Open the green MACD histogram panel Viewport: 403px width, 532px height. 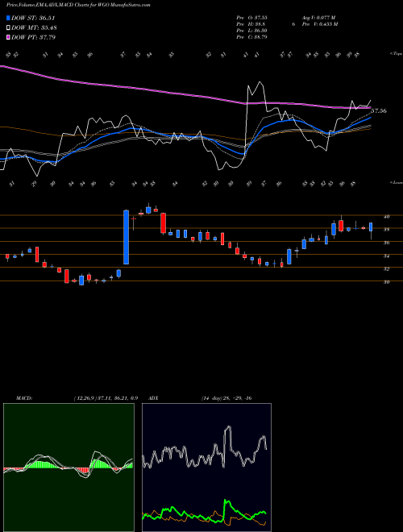coord(69,468)
